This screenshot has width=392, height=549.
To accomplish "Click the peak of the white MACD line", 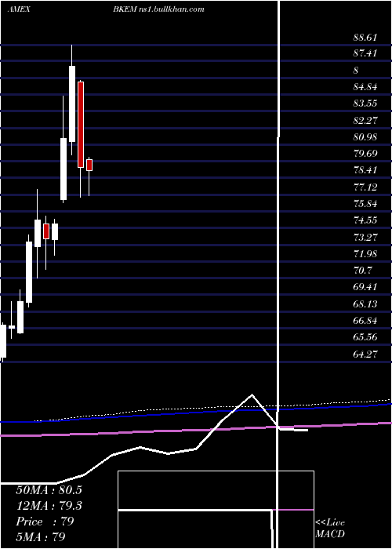I will pos(252,395).
